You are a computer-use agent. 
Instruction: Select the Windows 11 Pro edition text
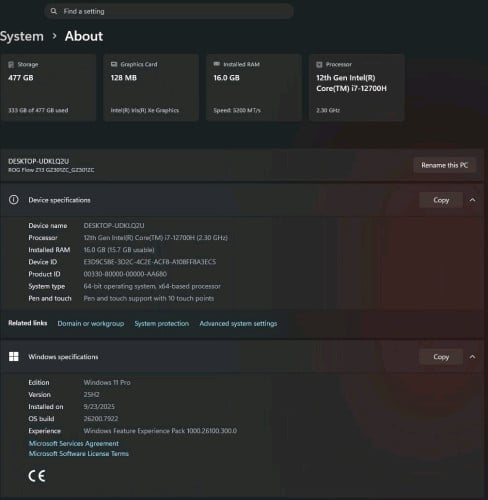[x=107, y=382]
